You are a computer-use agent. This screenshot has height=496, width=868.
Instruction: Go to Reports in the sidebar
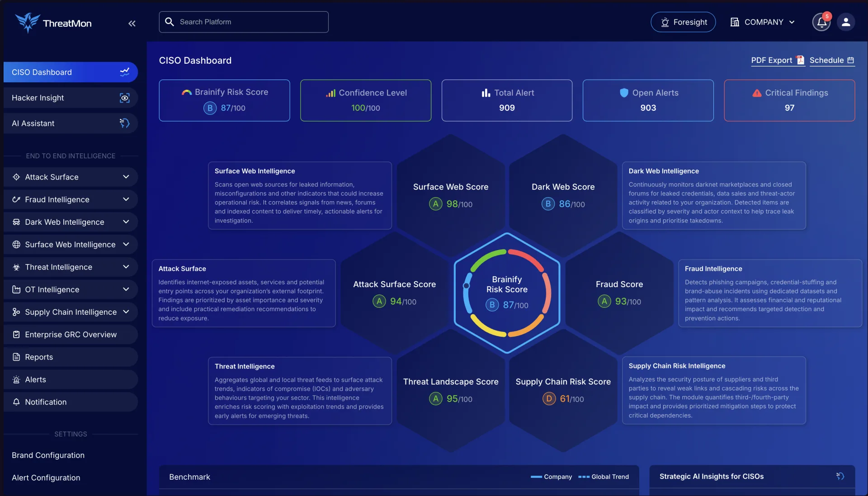coord(71,357)
